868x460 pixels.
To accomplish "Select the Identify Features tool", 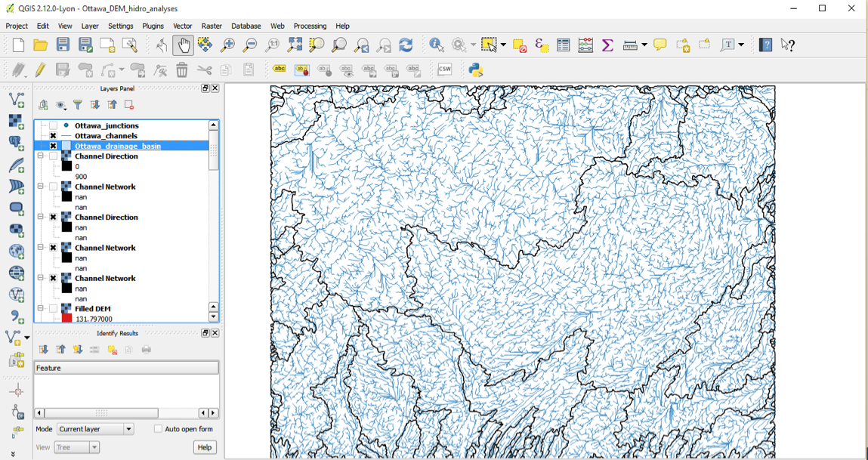I will click(x=437, y=45).
